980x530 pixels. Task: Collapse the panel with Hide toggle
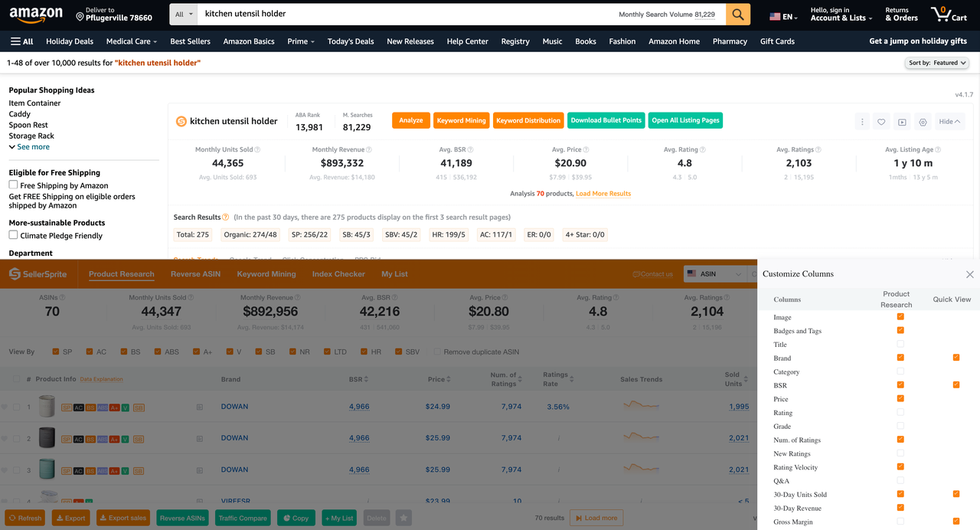pos(949,122)
